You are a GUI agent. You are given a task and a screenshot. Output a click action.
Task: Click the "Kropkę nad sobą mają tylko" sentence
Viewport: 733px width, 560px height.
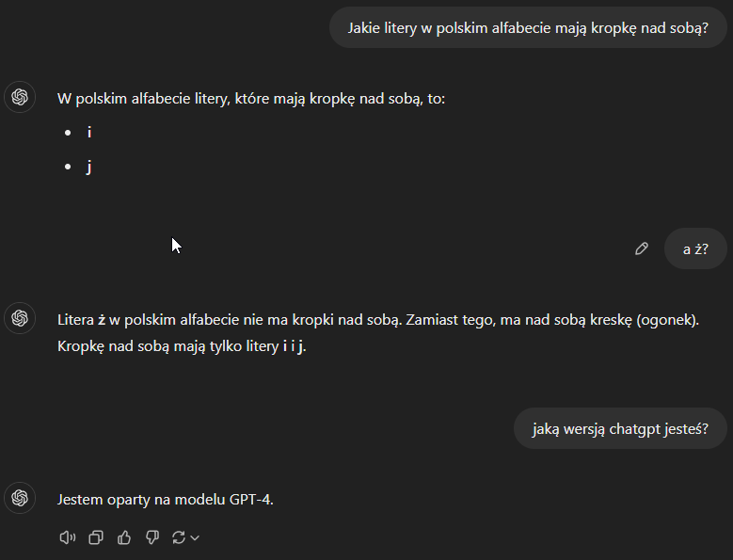coord(182,346)
